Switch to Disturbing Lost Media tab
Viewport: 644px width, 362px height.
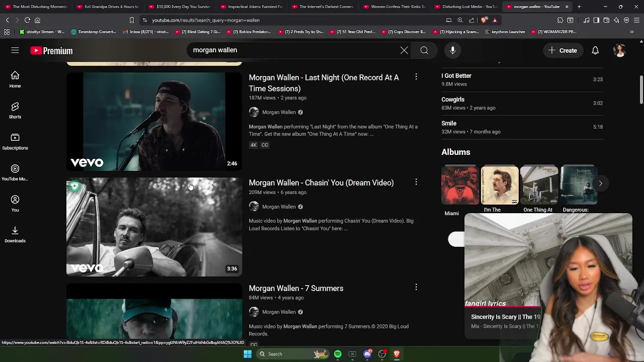[x=466, y=7]
